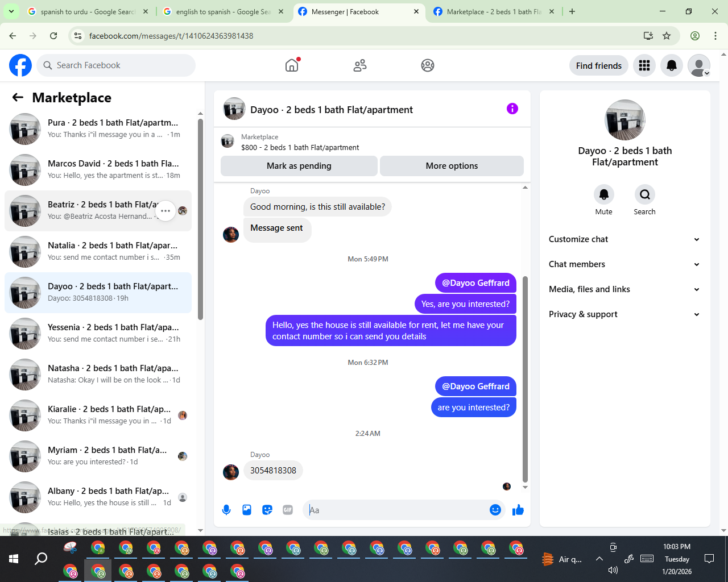Open the Myriam conversation
The height and width of the screenshot is (582, 728).
click(x=98, y=456)
